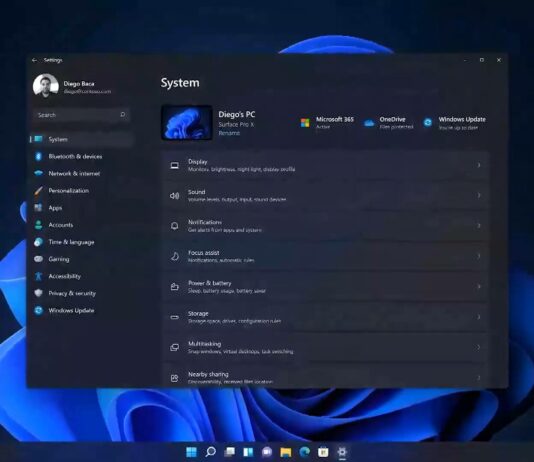Click the Notifications bell icon
This screenshot has height=462, width=534.
(175, 226)
